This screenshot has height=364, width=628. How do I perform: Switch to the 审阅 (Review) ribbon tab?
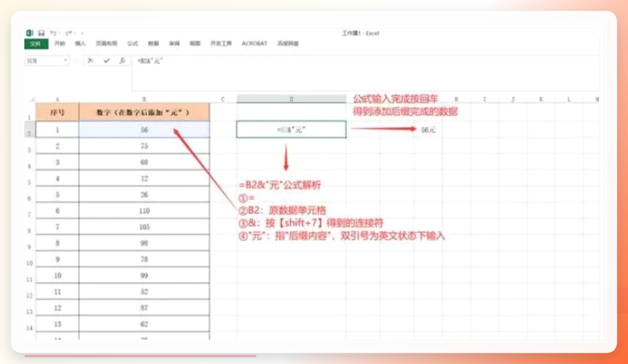[174, 43]
